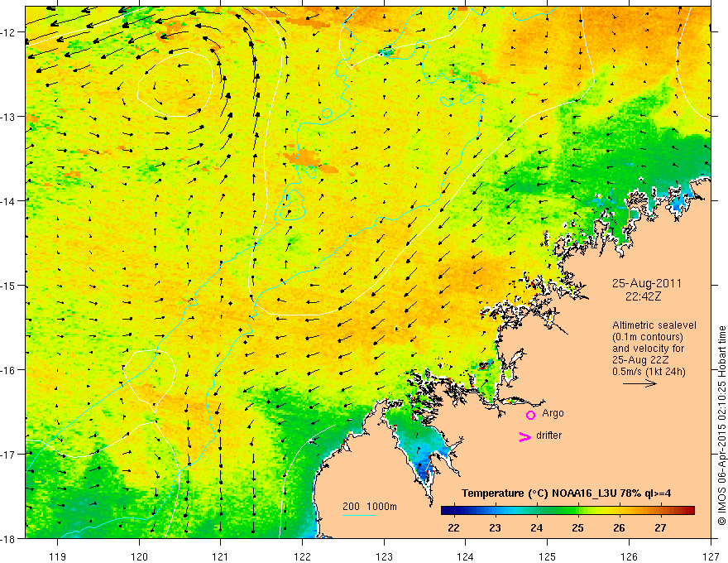Click longitude axis label 123

click(384, 556)
